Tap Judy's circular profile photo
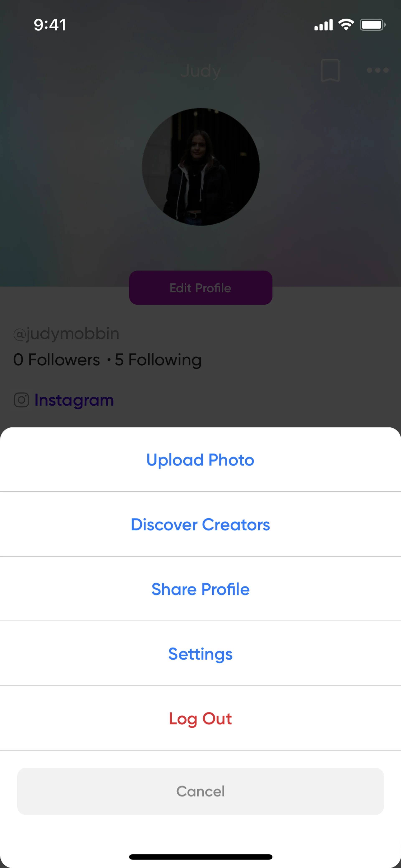 tap(200, 167)
